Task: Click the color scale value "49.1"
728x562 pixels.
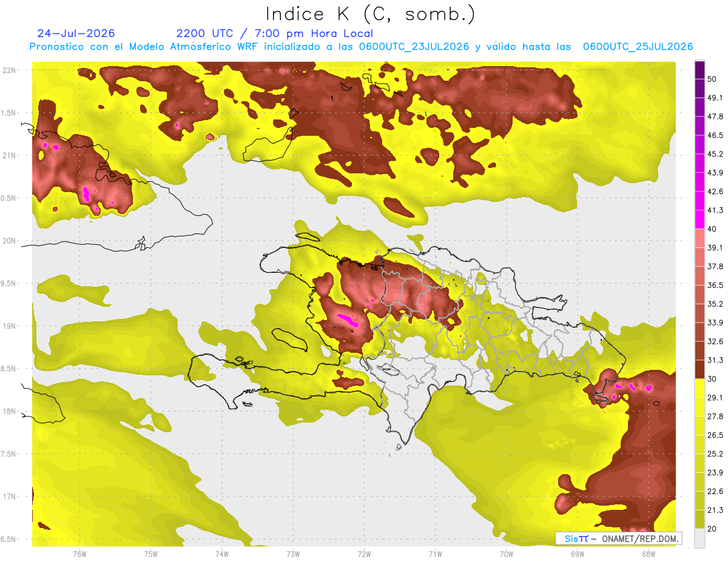Action: tap(715, 98)
